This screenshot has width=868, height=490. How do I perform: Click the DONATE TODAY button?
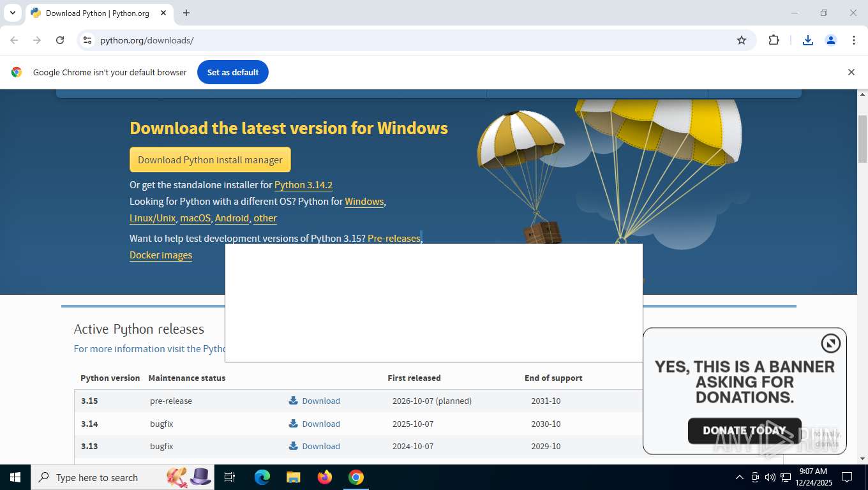[x=744, y=431]
